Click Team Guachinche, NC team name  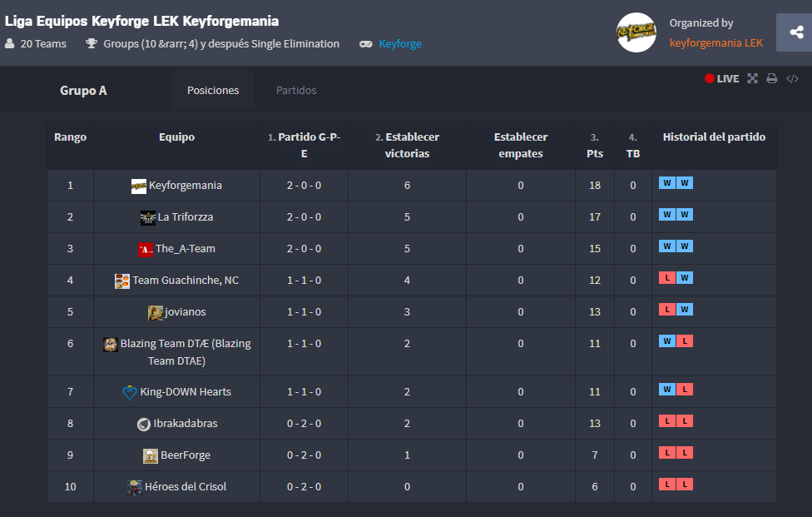click(x=186, y=281)
